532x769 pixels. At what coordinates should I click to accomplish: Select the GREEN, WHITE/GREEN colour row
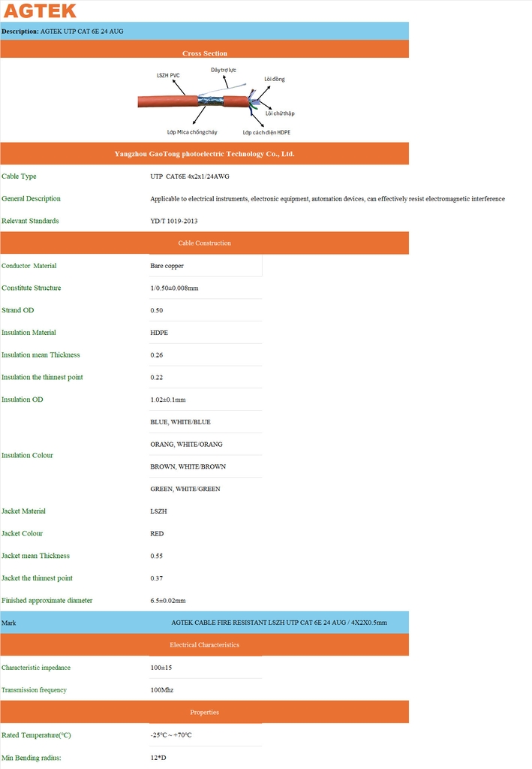pyautogui.click(x=185, y=489)
